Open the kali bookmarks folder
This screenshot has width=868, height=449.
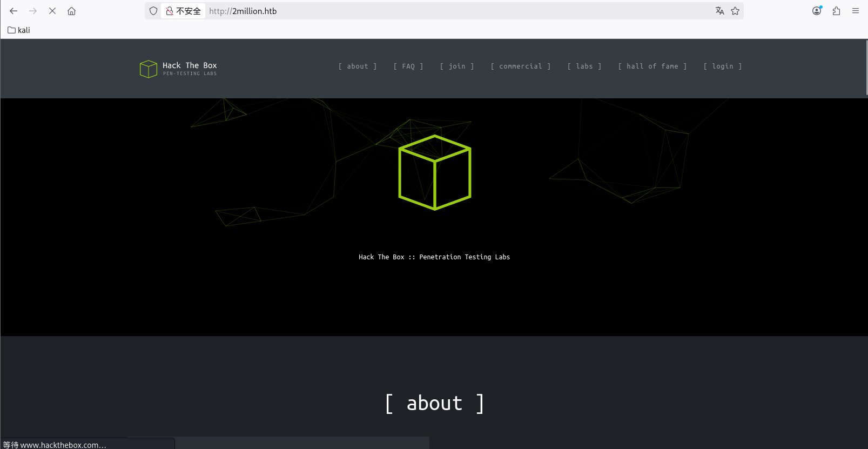pos(19,30)
